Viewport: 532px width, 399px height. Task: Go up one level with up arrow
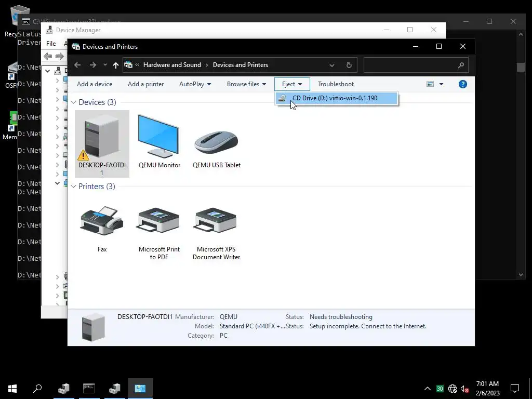tap(116, 65)
